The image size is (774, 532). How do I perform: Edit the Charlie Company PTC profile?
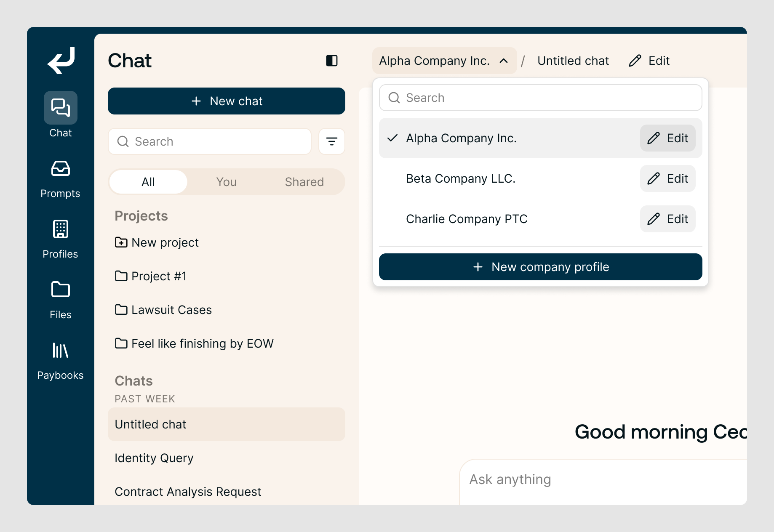click(668, 219)
